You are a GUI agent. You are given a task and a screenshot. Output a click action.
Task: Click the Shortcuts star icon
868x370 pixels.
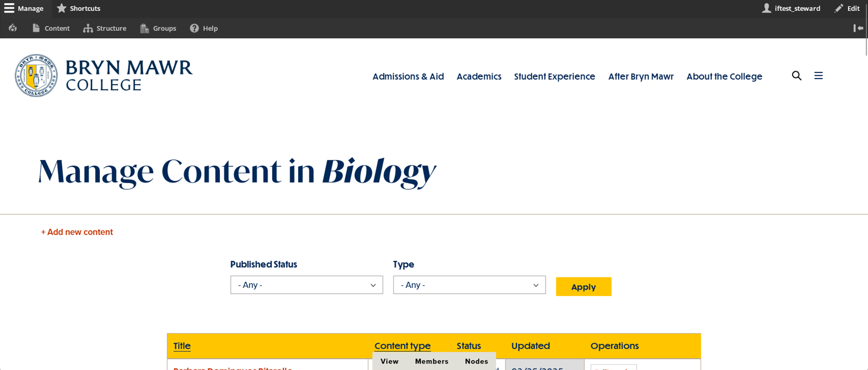click(x=61, y=8)
